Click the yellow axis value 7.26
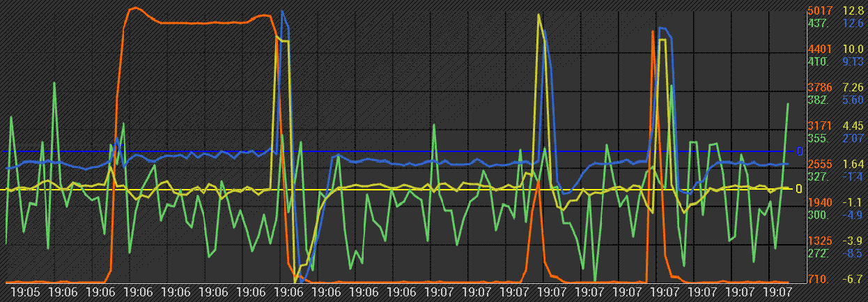Image resolution: width=868 pixels, height=302 pixels. pyautogui.click(x=853, y=87)
